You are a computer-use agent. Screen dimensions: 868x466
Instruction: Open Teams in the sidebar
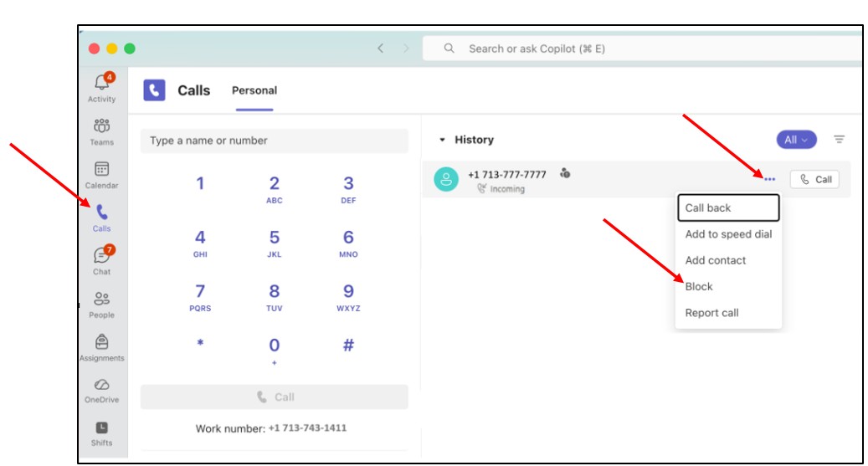(x=102, y=131)
